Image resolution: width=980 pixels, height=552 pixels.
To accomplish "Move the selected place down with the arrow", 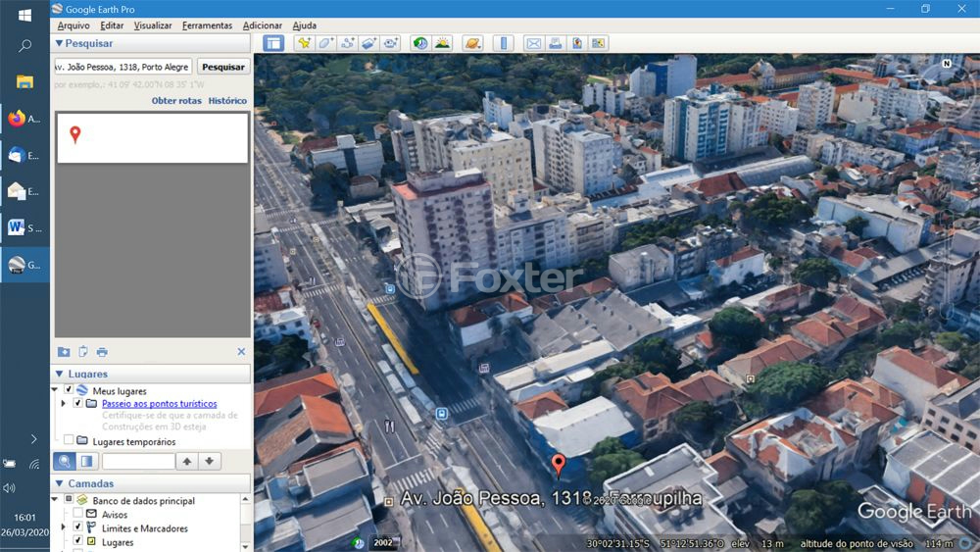I will pos(210,462).
